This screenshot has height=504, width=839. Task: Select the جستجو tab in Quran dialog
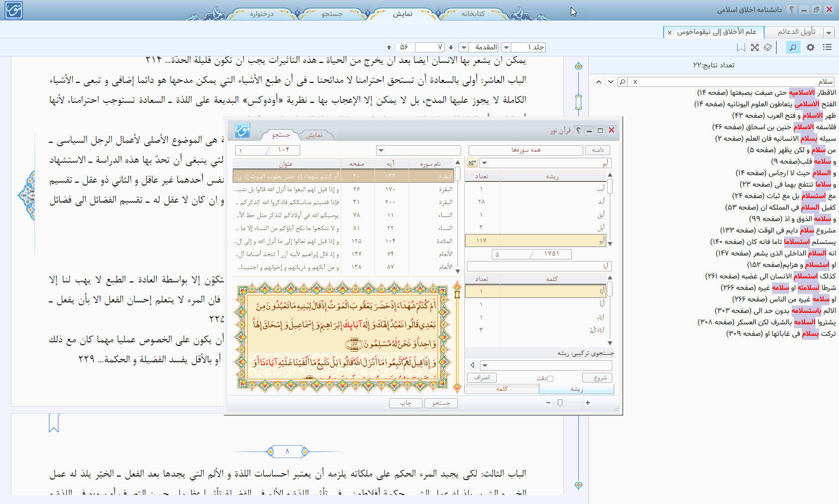pos(281,135)
